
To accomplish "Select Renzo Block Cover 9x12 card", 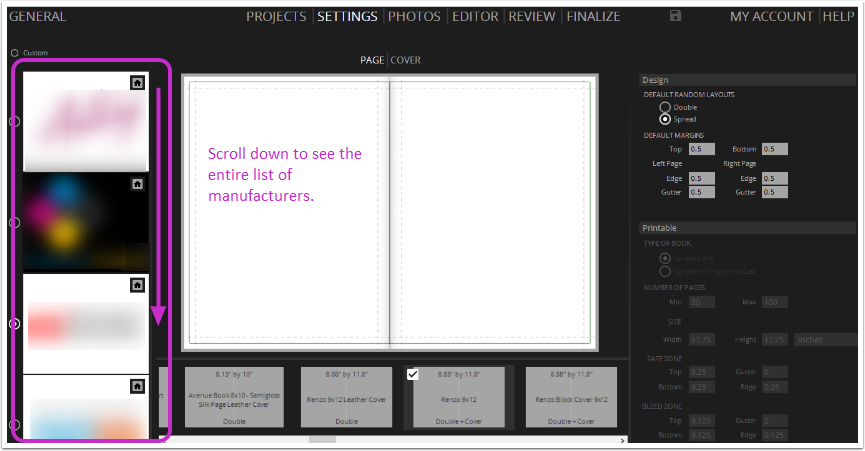I will click(571, 397).
